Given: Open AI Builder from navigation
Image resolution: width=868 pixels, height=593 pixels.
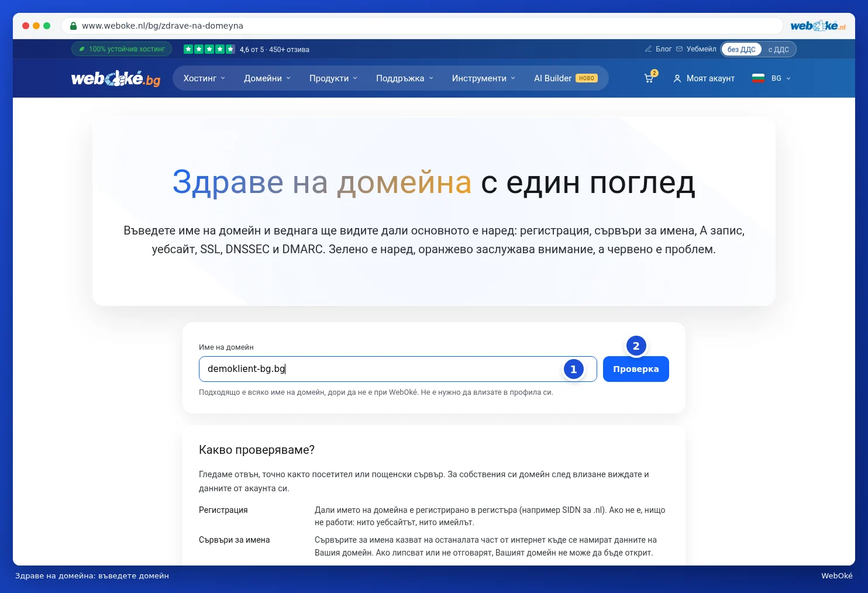Looking at the screenshot, I should click(x=566, y=78).
